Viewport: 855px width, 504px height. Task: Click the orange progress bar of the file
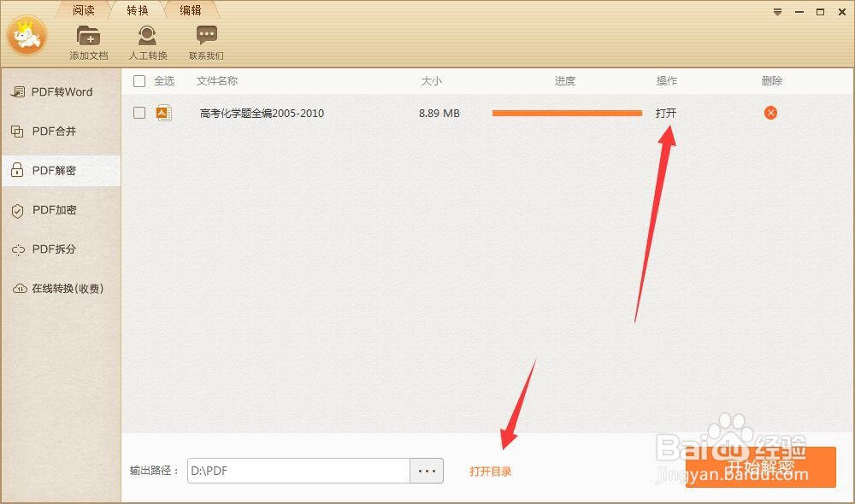566,112
